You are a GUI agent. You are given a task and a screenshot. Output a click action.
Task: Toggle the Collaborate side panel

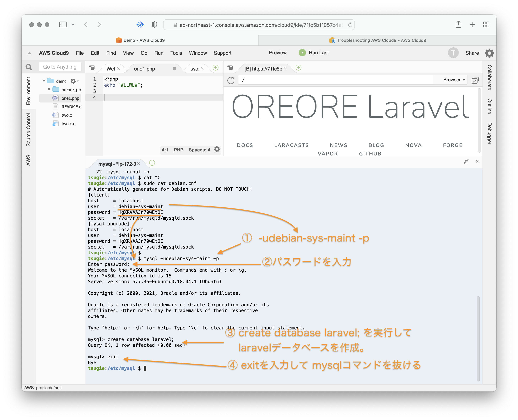click(489, 77)
